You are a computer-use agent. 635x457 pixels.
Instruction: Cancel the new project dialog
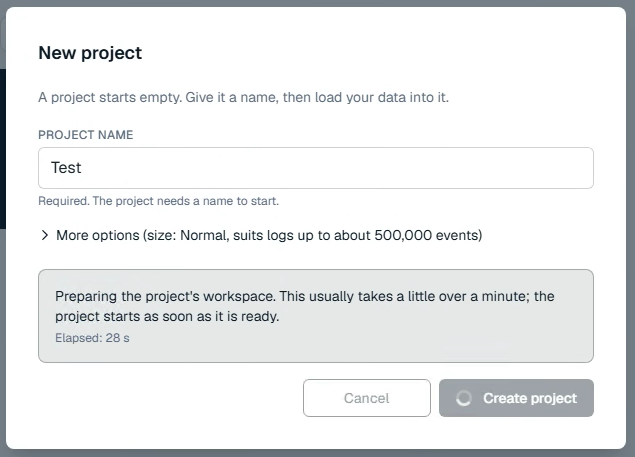pos(367,398)
